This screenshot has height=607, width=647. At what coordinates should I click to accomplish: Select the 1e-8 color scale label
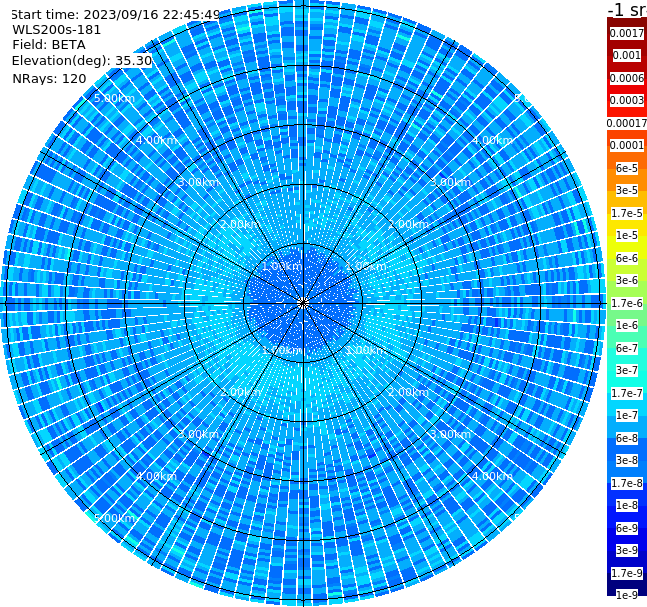click(x=627, y=505)
